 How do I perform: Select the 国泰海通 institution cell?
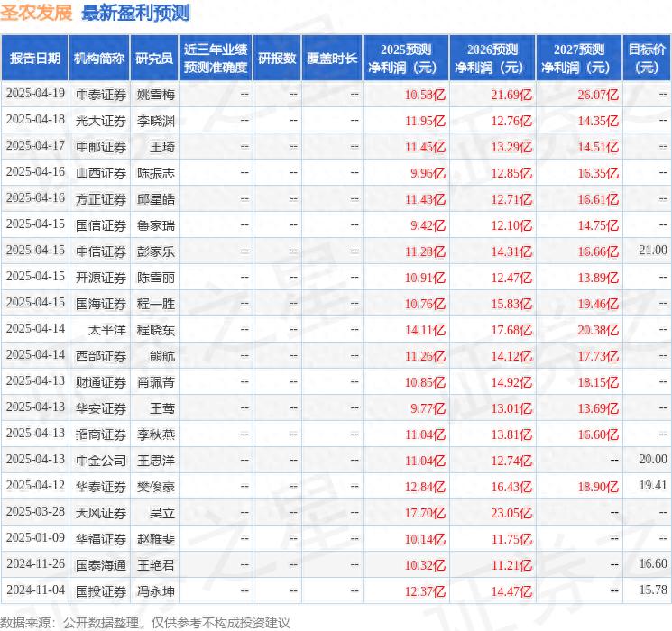pos(101,565)
